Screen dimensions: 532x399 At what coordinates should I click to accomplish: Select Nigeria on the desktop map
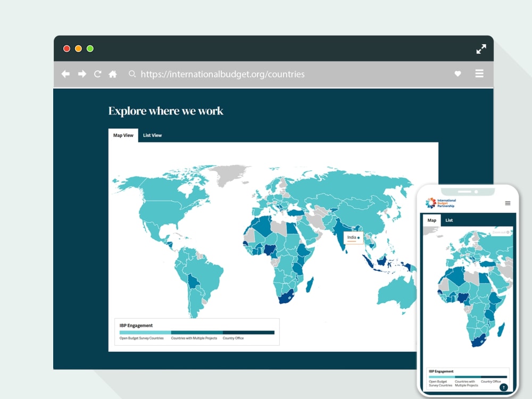click(x=270, y=250)
